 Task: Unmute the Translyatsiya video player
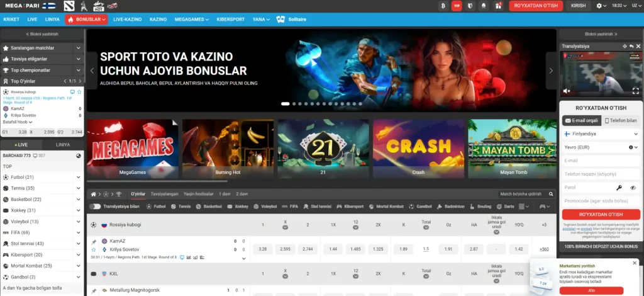pyautogui.click(x=567, y=91)
